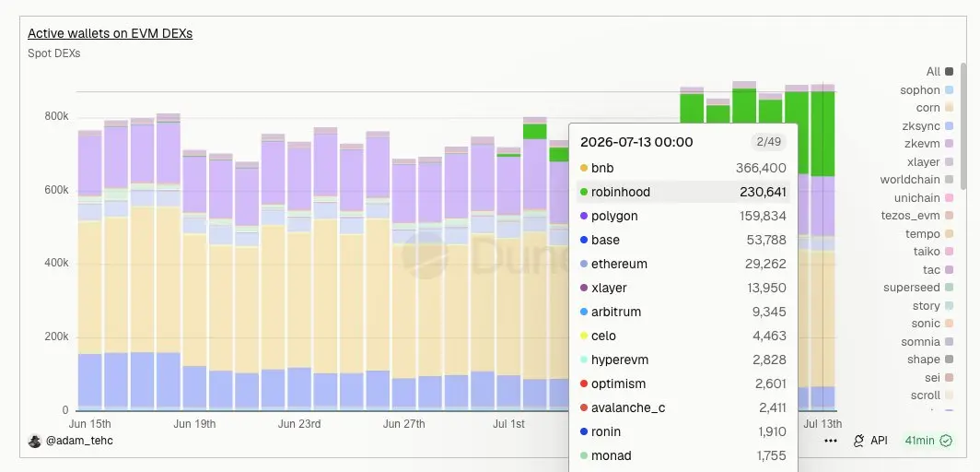Screen dimensions: 980x472
Task: Click the Spot DEXs subtitle
Action: [x=53, y=53]
